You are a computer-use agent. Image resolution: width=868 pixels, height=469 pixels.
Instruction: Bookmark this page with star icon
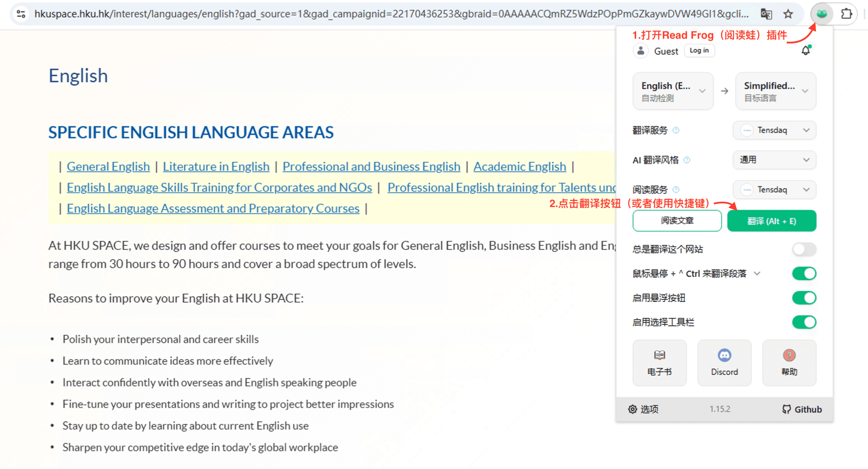click(x=788, y=14)
